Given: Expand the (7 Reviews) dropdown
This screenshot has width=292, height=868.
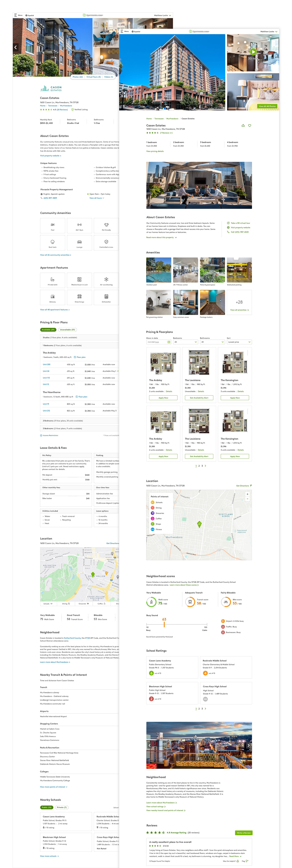Looking at the screenshot, I should point(166,133).
